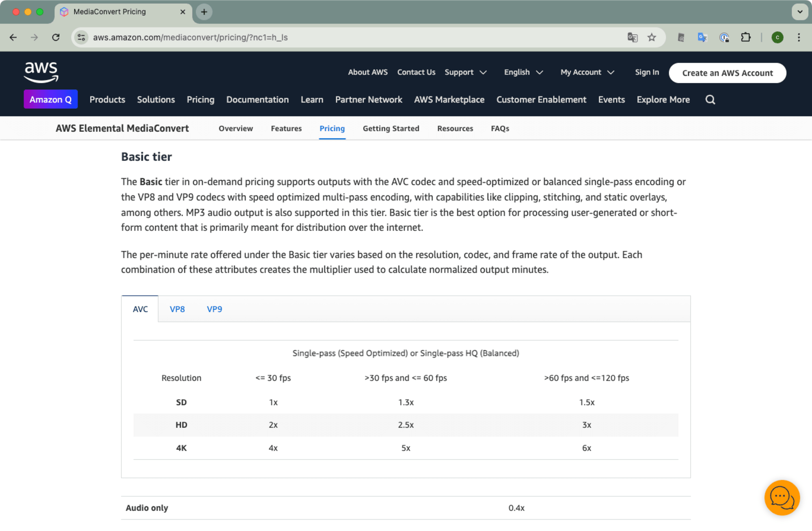The width and height of the screenshot is (812, 531).
Task: Go to the FAQs tab
Action: (x=500, y=128)
